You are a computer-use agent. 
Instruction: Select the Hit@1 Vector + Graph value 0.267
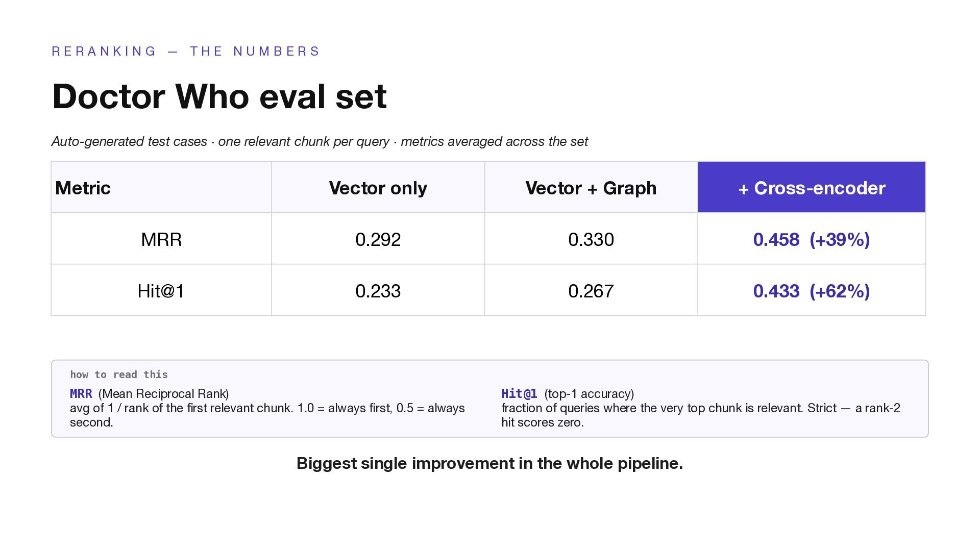pyautogui.click(x=591, y=291)
